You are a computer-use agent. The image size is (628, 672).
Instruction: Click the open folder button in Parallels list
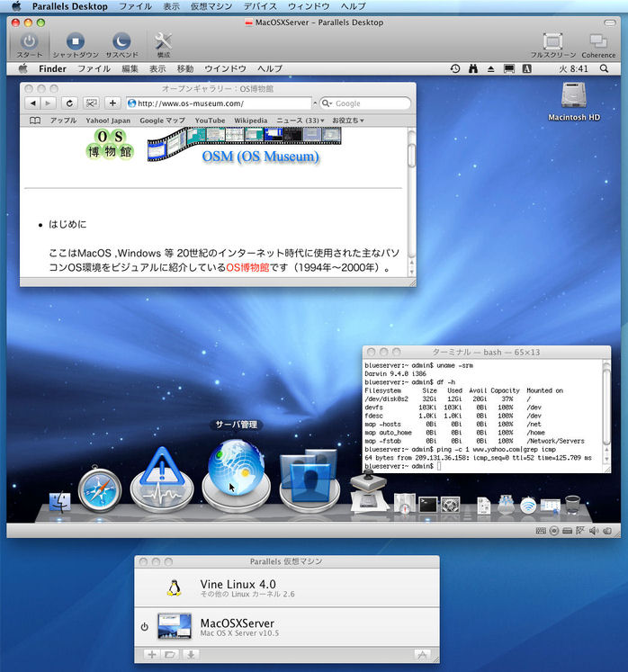click(x=170, y=654)
